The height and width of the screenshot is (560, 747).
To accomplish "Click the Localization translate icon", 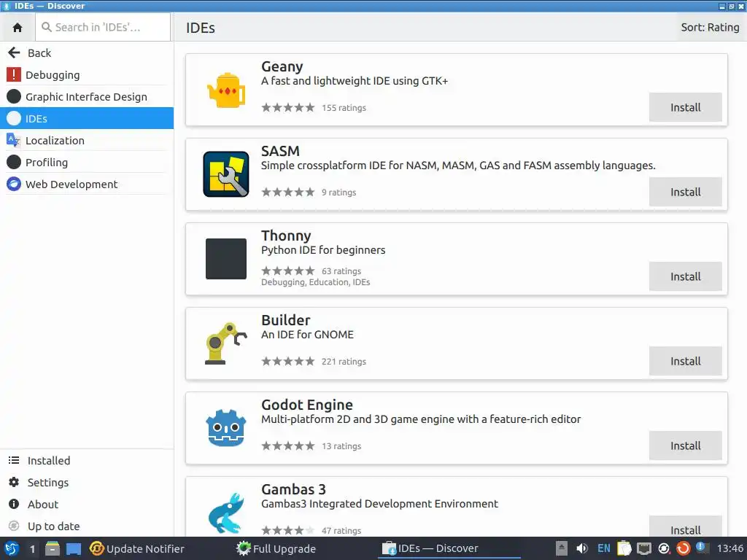I will tap(13, 140).
